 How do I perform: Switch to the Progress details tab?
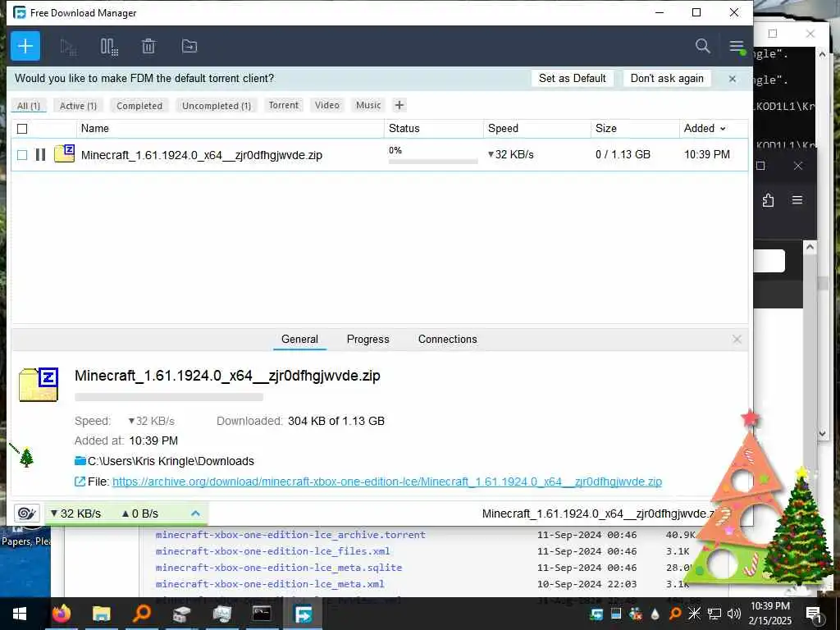click(368, 339)
